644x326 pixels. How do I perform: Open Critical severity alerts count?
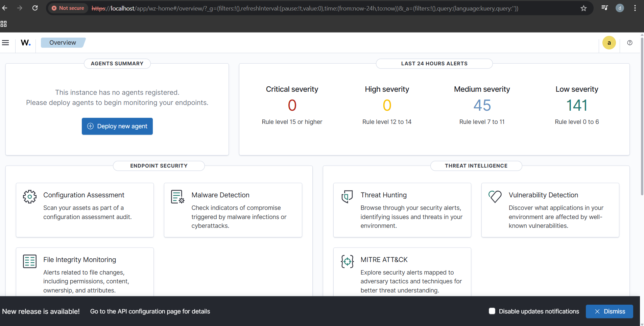click(x=292, y=105)
